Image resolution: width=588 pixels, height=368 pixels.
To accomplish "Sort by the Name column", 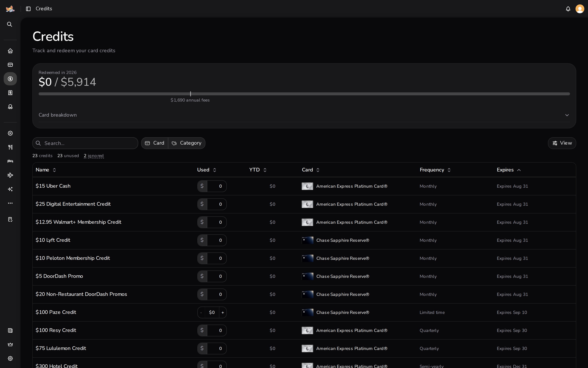I will pos(46,170).
